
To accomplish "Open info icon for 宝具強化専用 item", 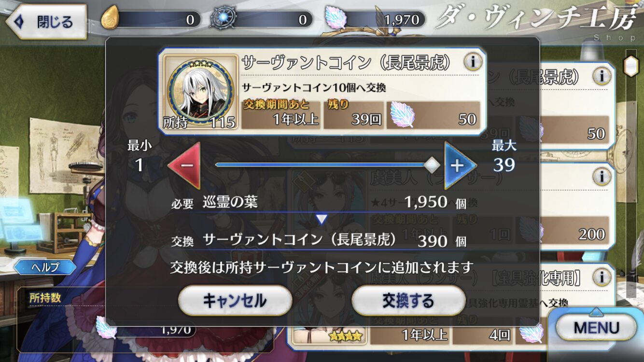I will [602, 278].
